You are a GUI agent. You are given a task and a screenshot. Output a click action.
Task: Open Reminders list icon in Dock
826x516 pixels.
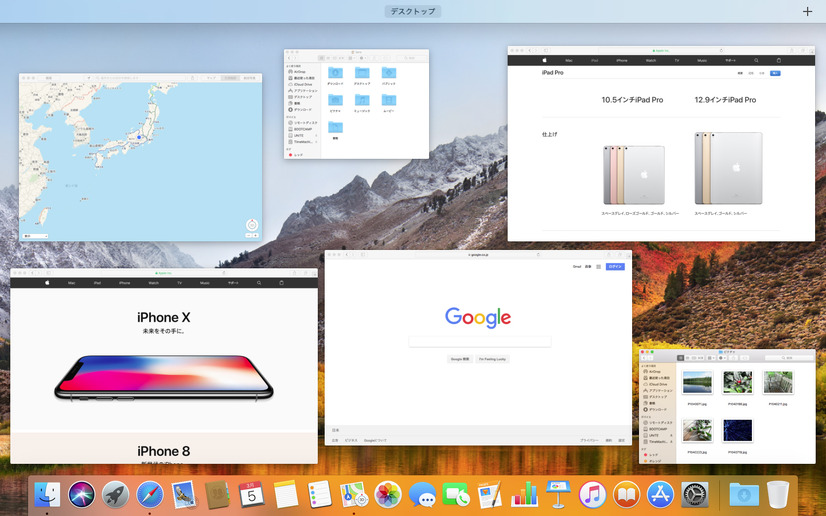pos(319,495)
